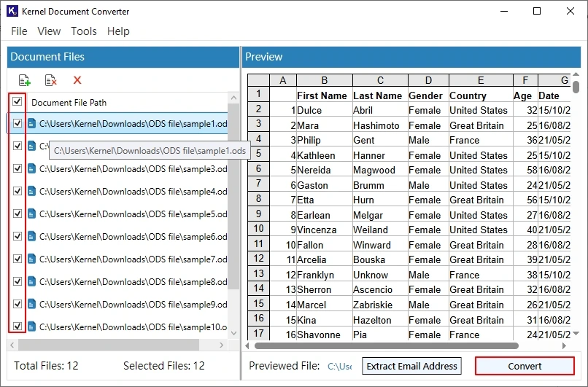Click the cell containing 'Magwood'

tap(380, 170)
